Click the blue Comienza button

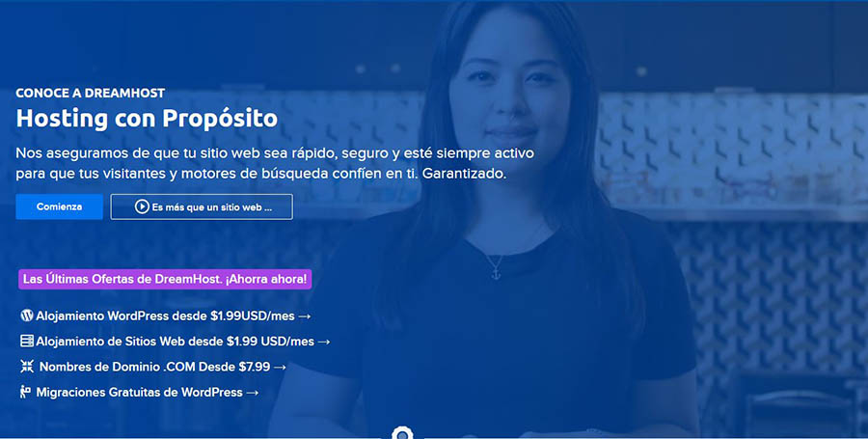[x=59, y=206]
